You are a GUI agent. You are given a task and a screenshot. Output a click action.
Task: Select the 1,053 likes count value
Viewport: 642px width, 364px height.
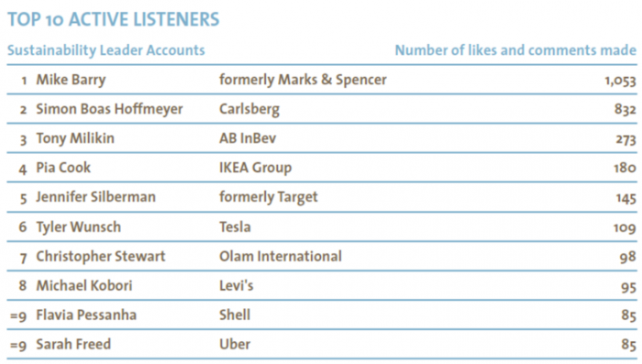click(x=620, y=81)
